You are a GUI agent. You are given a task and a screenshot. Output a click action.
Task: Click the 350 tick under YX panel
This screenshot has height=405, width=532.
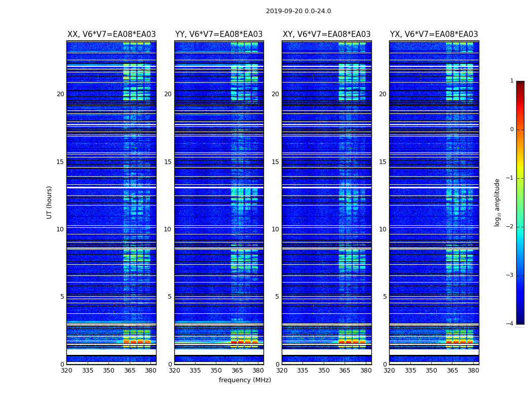(431, 370)
